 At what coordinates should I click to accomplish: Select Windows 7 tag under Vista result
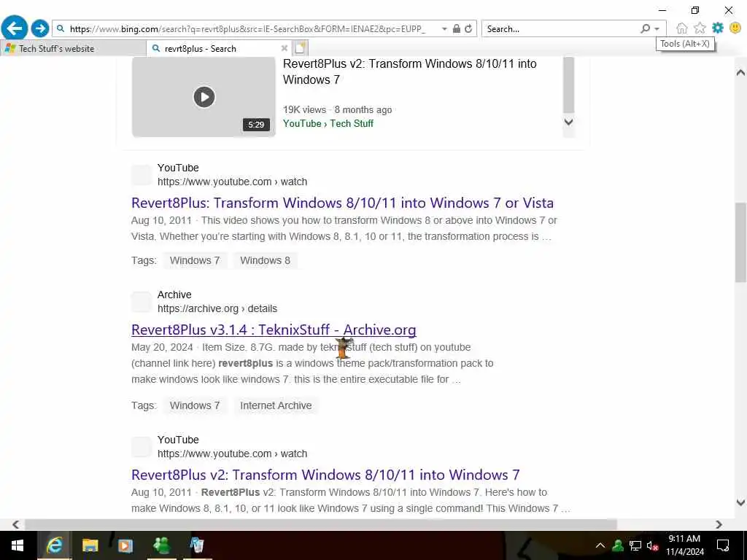pos(194,260)
